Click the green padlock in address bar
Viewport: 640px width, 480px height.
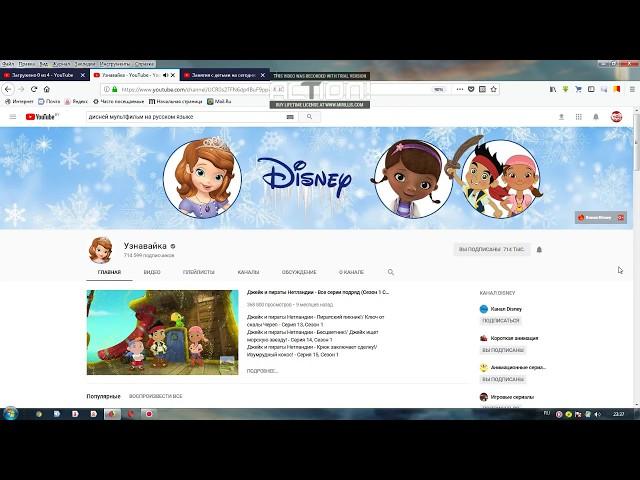coord(115,89)
